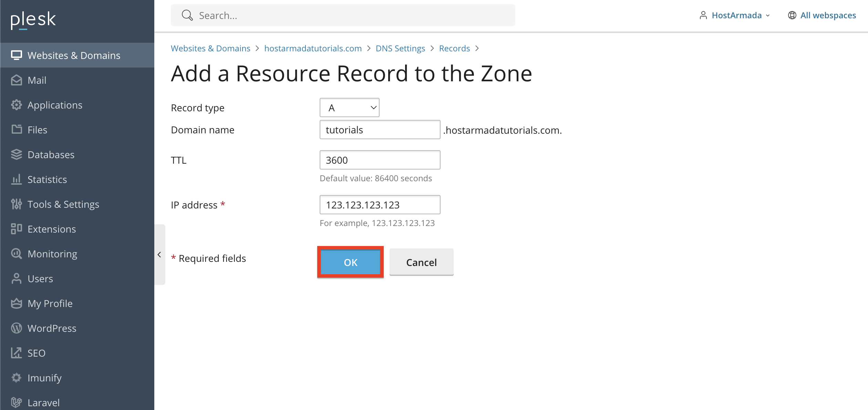Open DNS Settings breadcrumb link

pos(400,48)
